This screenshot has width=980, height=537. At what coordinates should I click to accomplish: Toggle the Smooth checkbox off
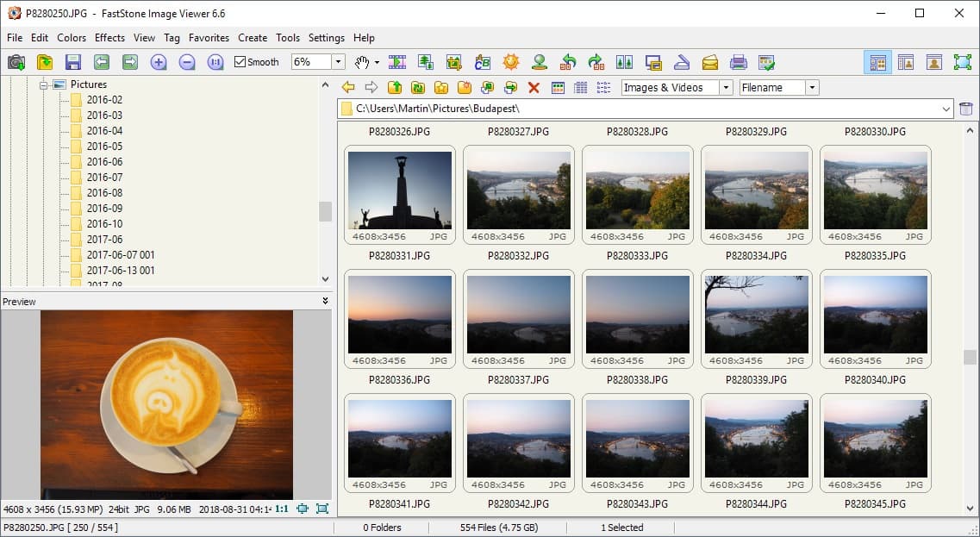tap(239, 61)
